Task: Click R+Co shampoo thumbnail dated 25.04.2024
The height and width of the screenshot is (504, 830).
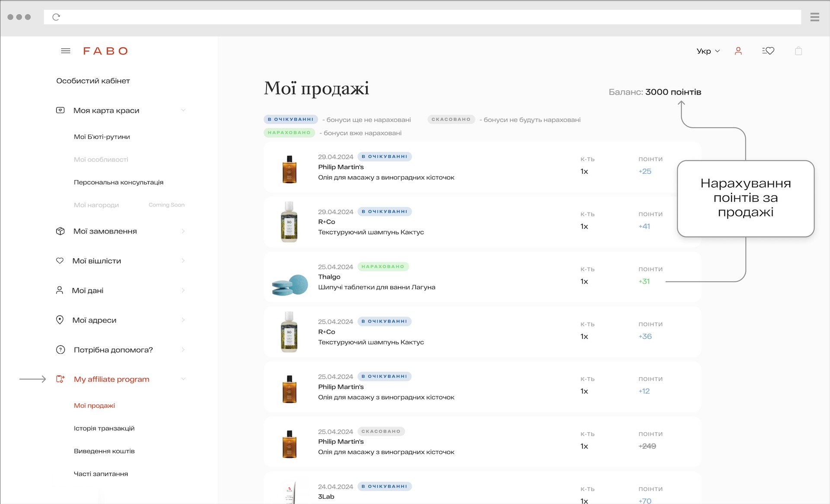Action: [x=289, y=332]
